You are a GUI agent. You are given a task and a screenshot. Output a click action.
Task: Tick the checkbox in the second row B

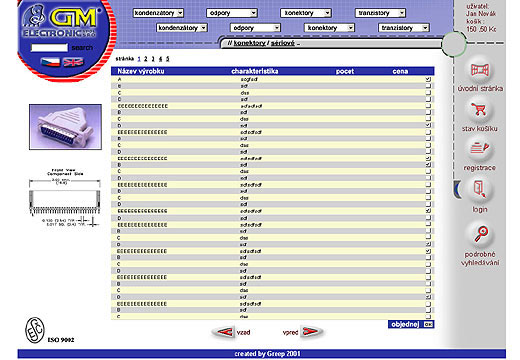428,112
